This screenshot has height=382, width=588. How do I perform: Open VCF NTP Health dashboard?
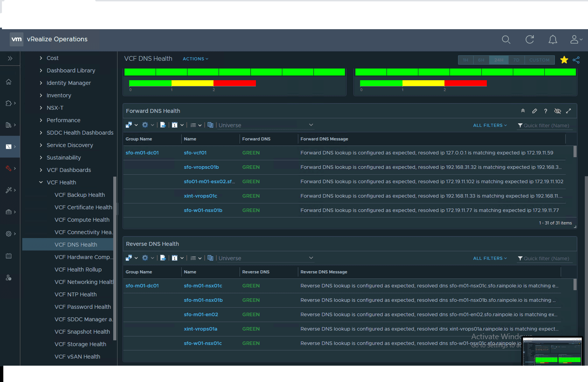click(x=76, y=294)
